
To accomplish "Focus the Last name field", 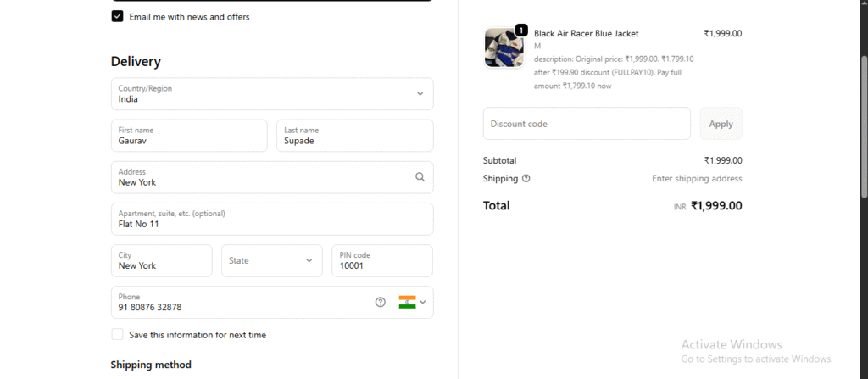I will (x=354, y=136).
